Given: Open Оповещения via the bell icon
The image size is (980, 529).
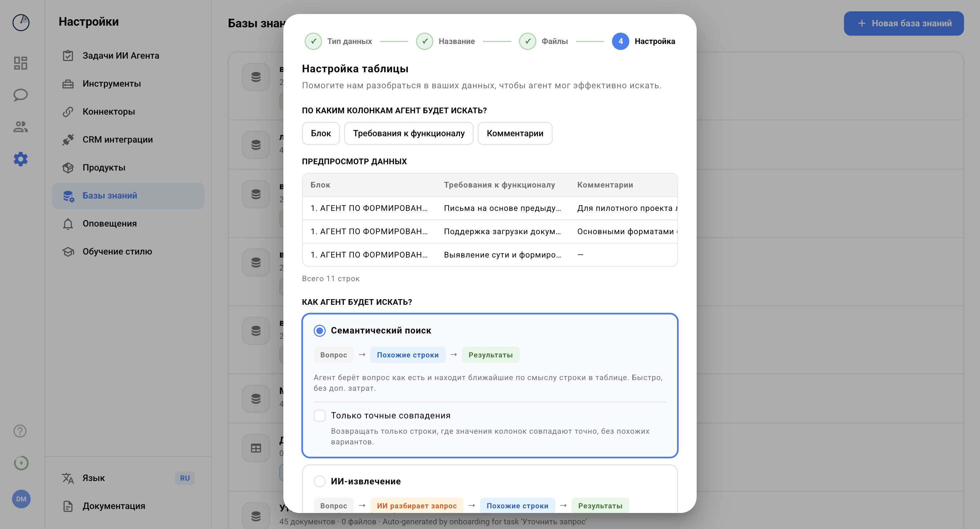Looking at the screenshot, I should tap(68, 224).
